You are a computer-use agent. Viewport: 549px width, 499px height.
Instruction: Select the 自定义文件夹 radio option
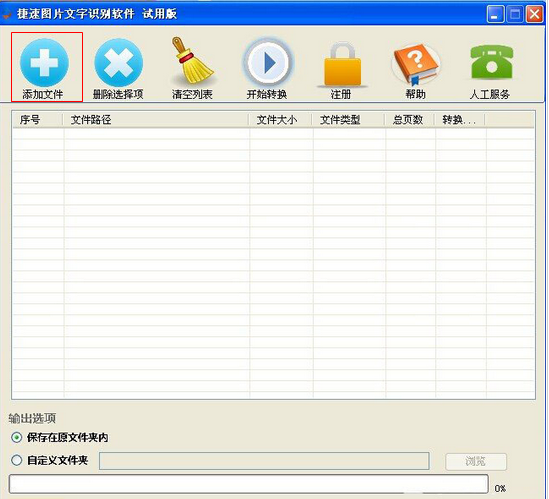click(x=16, y=460)
